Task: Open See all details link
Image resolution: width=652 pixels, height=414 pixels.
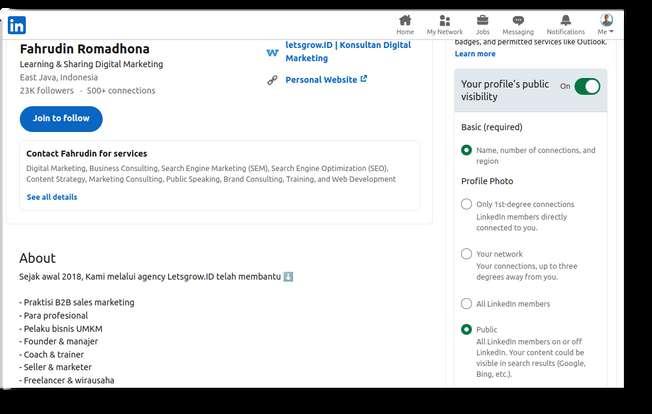Action: [x=52, y=197]
